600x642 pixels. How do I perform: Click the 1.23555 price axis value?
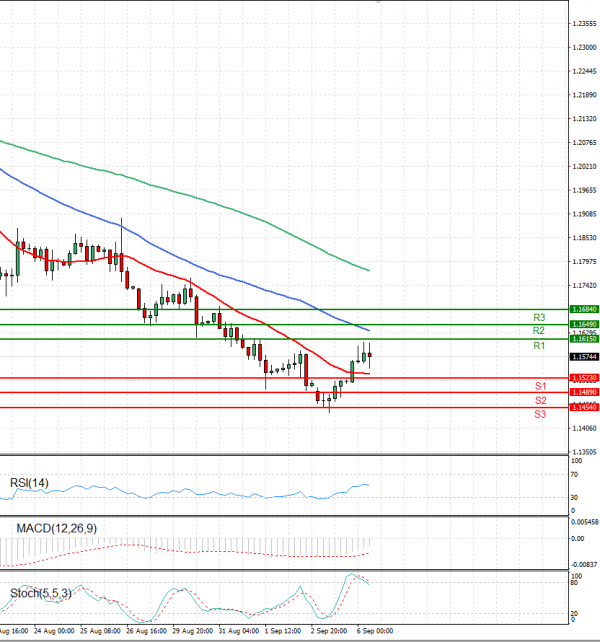[x=584, y=24]
